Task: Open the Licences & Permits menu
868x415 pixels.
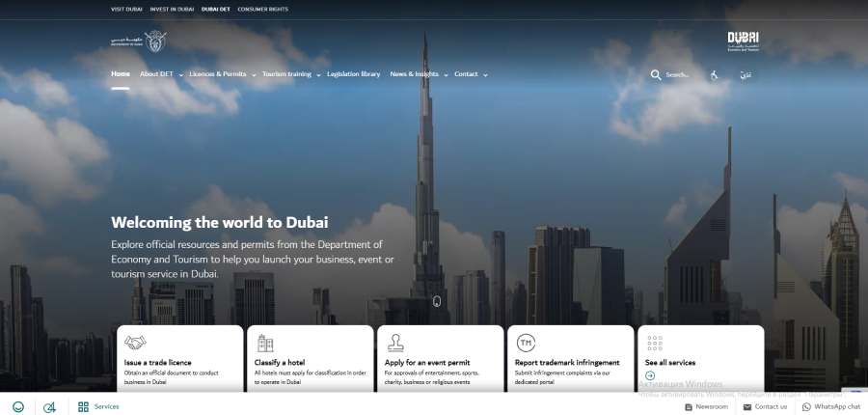Action: [218, 74]
